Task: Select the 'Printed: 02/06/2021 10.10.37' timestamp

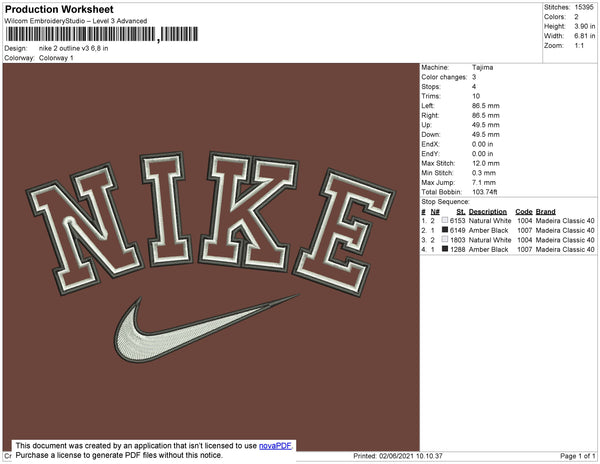Action: [398, 456]
